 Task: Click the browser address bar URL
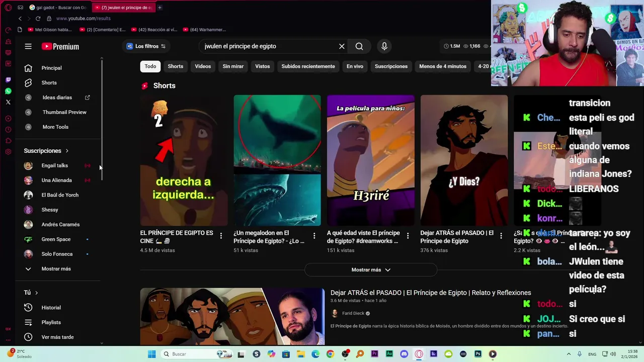(x=83, y=19)
